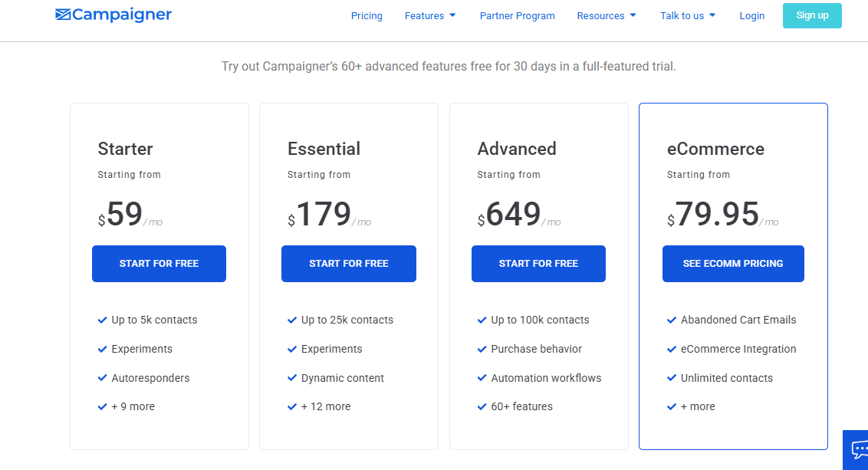Click See Ecomm Pricing button
Image resolution: width=868 pixels, height=470 pixels.
(732, 264)
